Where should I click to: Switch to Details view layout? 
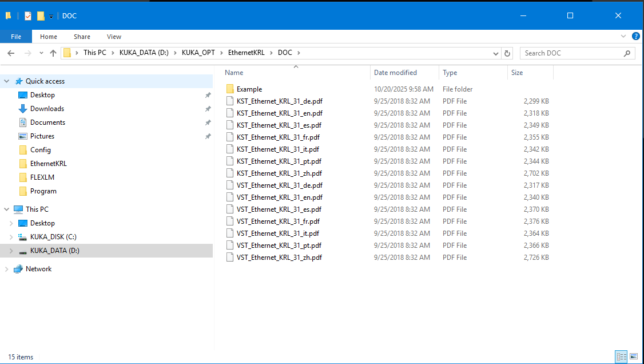[x=622, y=356]
